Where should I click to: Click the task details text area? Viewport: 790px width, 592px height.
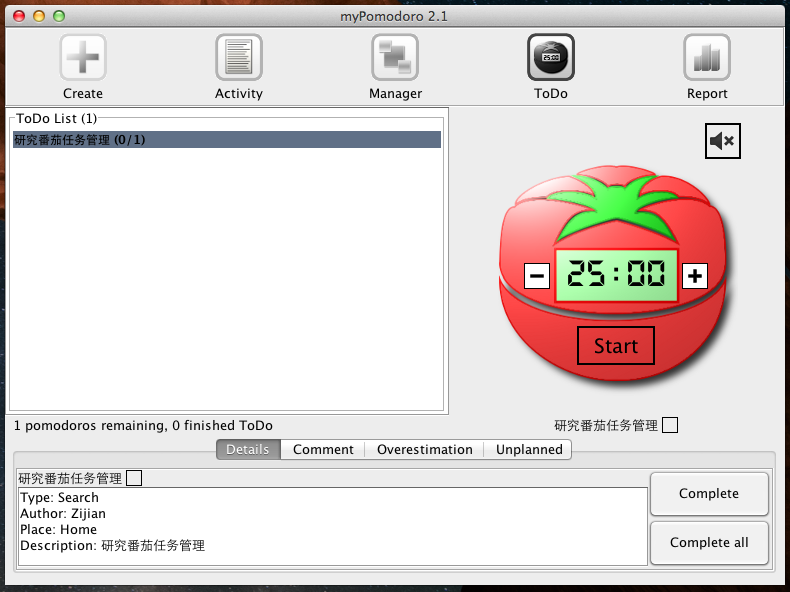click(332, 526)
